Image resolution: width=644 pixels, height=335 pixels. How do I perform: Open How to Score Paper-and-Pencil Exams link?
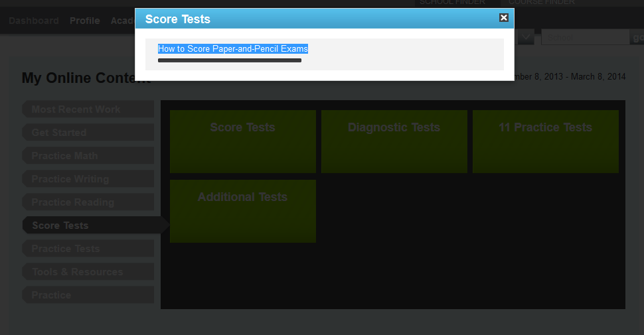click(x=232, y=49)
